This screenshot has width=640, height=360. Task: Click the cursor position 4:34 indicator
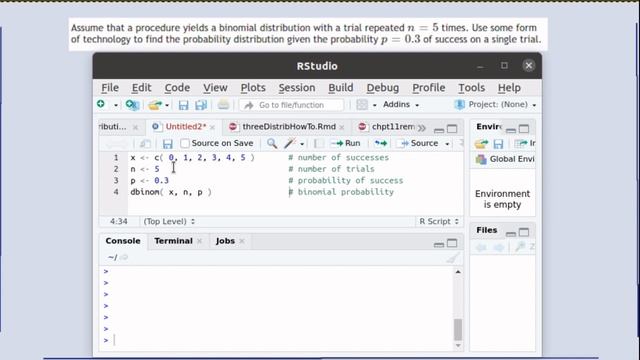click(x=118, y=221)
